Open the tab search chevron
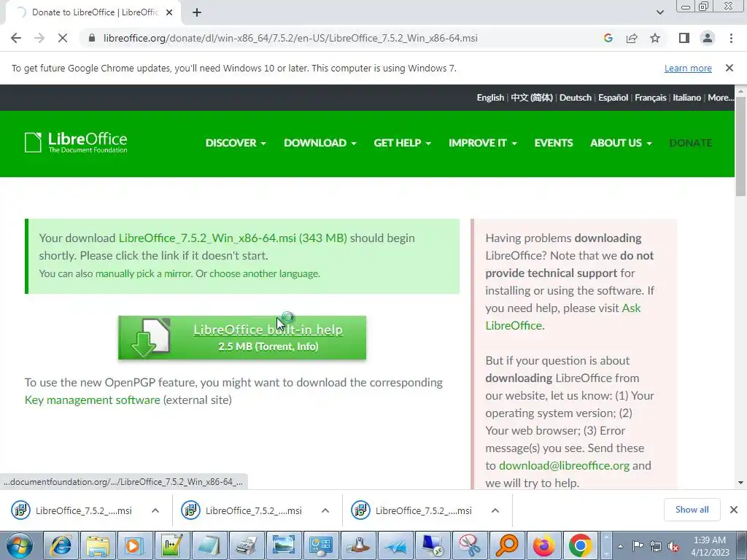Screen dimensions: 747x560 click(659, 12)
